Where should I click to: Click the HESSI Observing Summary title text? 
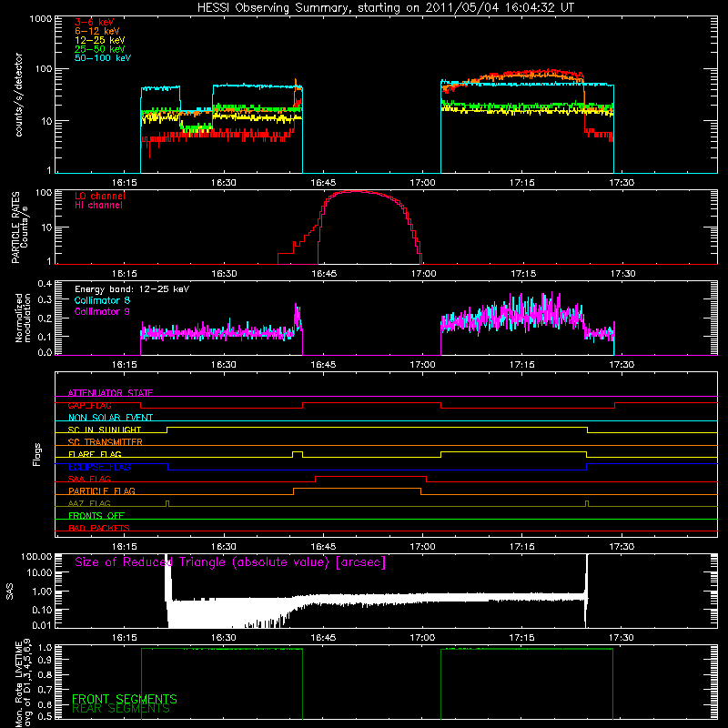click(x=385, y=8)
